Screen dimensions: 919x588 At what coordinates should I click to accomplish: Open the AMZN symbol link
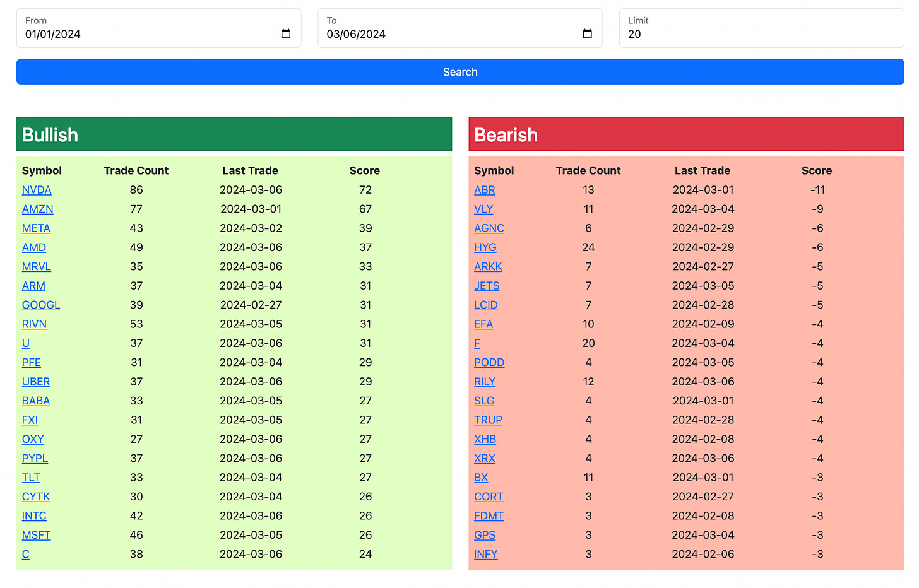[38, 209]
